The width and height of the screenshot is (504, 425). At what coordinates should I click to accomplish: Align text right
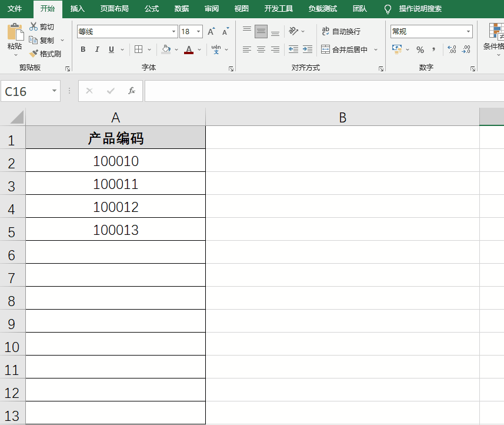click(275, 49)
